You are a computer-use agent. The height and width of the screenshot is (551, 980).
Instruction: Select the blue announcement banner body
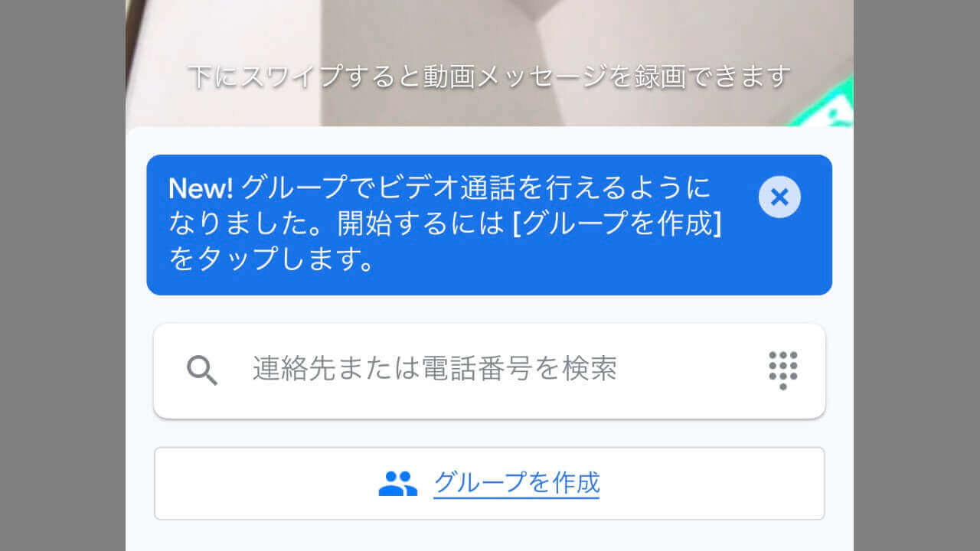tap(489, 225)
